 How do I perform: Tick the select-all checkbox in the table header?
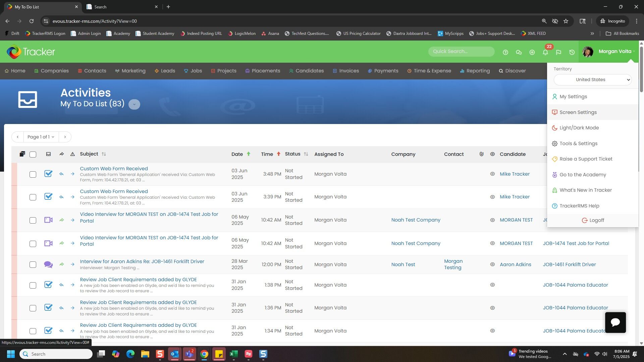click(x=33, y=155)
